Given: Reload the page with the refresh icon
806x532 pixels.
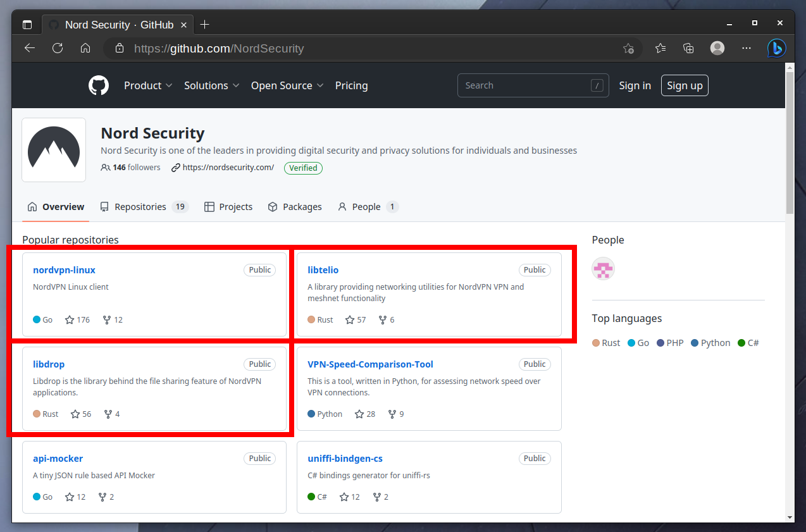Looking at the screenshot, I should coord(58,48).
